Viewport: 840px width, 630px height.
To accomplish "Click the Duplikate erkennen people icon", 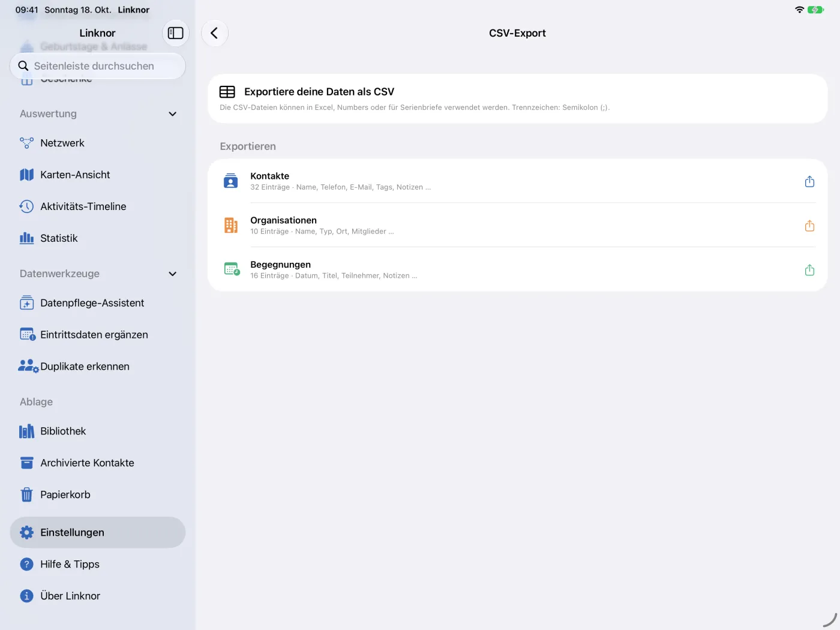I will [x=28, y=366].
